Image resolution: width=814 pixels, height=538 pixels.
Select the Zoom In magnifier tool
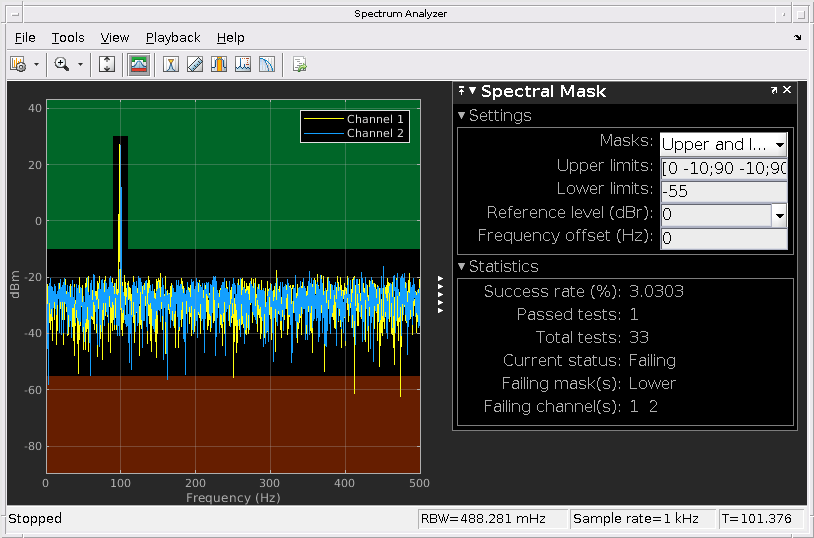[62, 64]
